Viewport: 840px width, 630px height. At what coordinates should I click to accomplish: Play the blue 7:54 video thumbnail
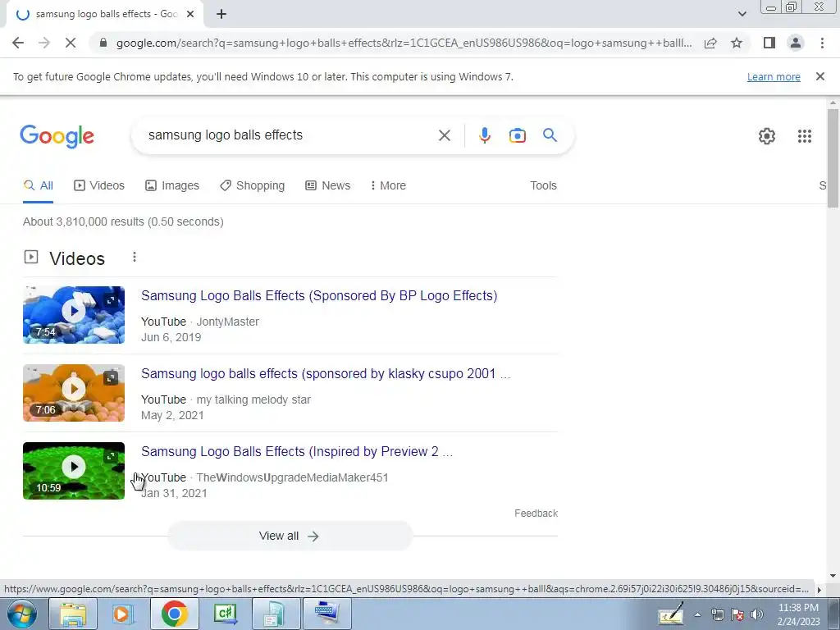tap(74, 315)
